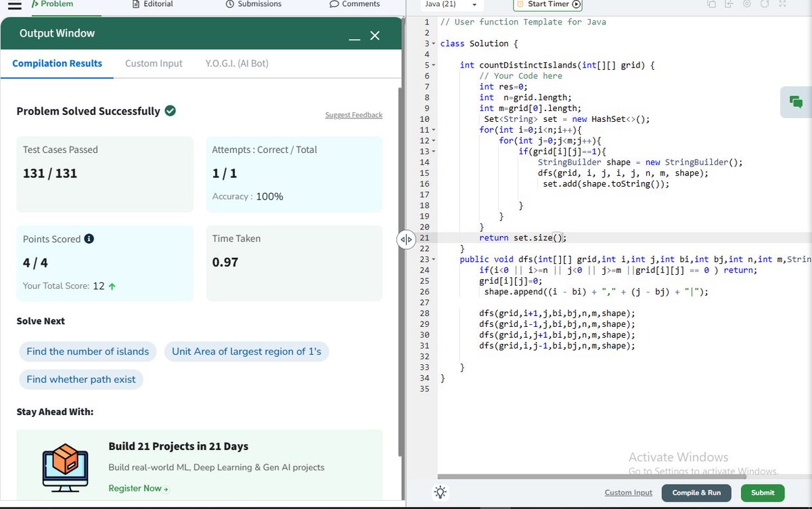Open the Submissions tab
The image size is (812, 509).
click(253, 4)
